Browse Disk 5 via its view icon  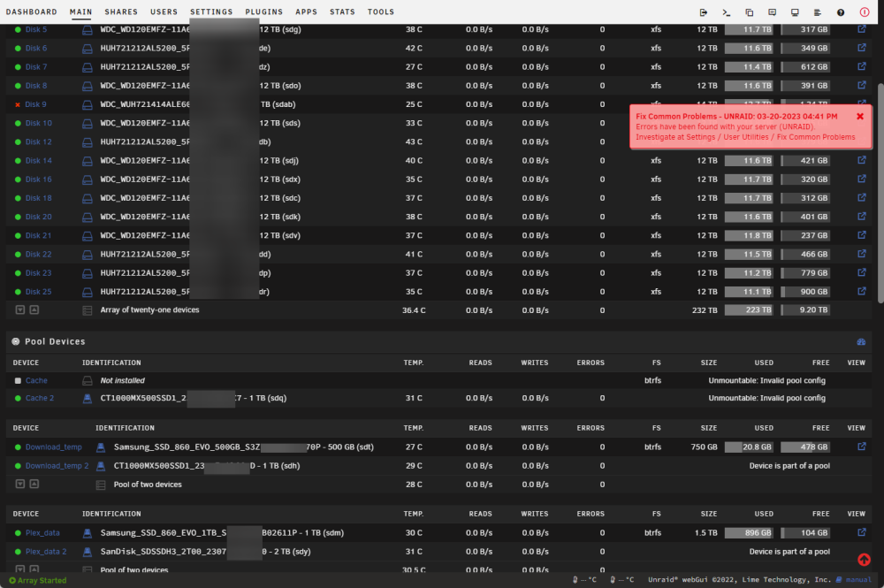[861, 29]
